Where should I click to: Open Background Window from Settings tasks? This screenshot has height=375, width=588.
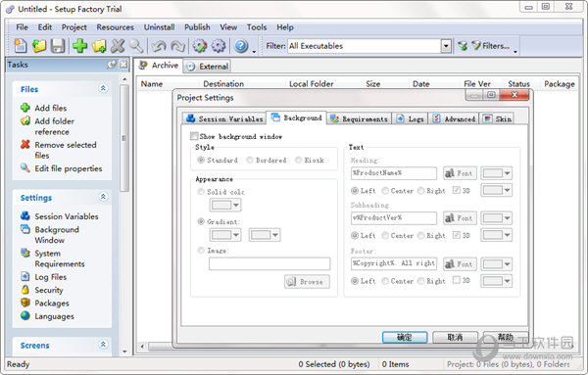pos(57,235)
